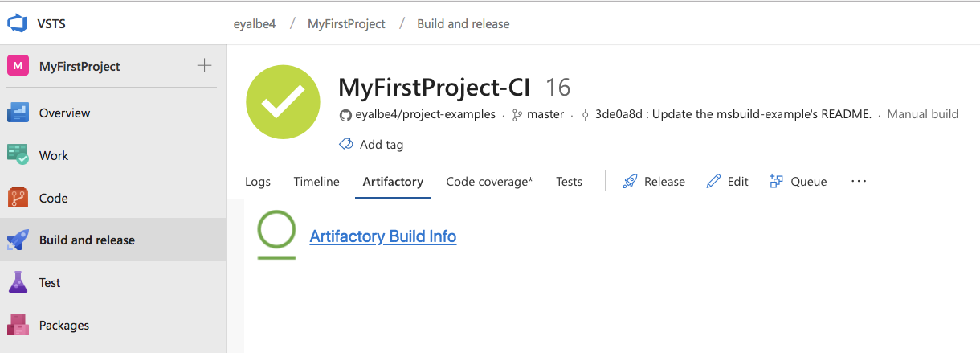This screenshot has height=353, width=980.
Task: Click the MyFirstProject breadcrumb
Action: click(x=346, y=23)
